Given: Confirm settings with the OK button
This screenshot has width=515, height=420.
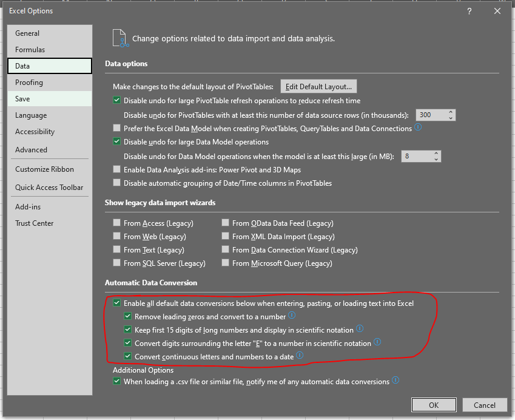Looking at the screenshot, I should pyautogui.click(x=434, y=404).
